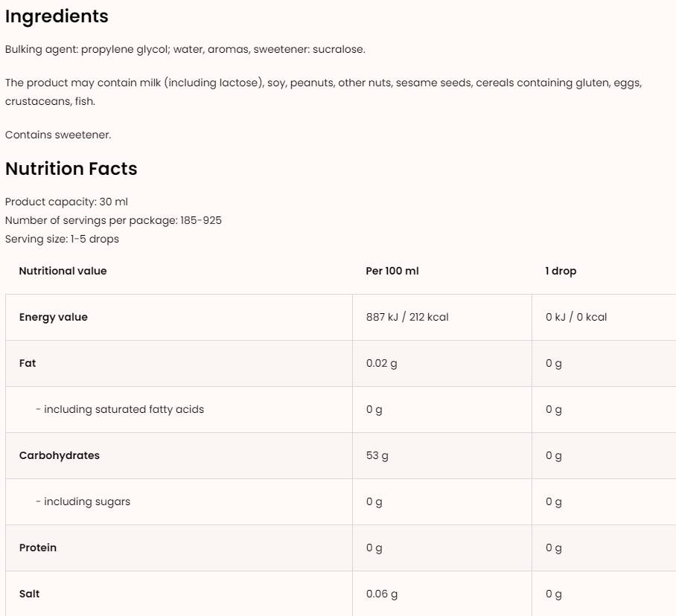Click the Nutrition Facts heading

coord(71,169)
